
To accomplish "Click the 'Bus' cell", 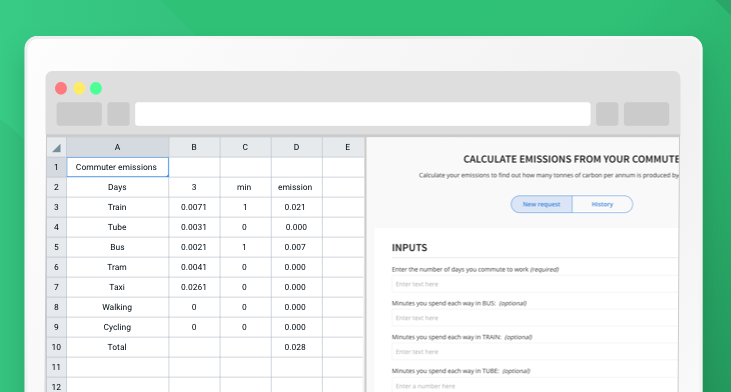I will (117, 247).
